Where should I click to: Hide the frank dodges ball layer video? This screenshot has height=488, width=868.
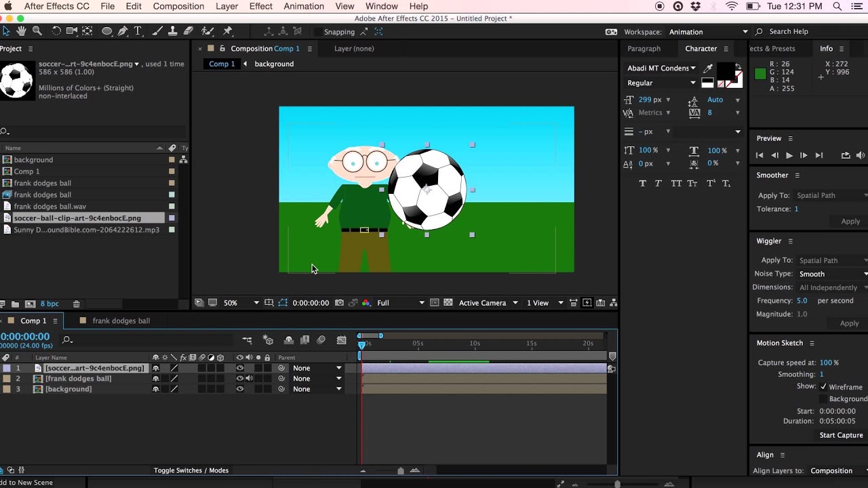pos(239,378)
